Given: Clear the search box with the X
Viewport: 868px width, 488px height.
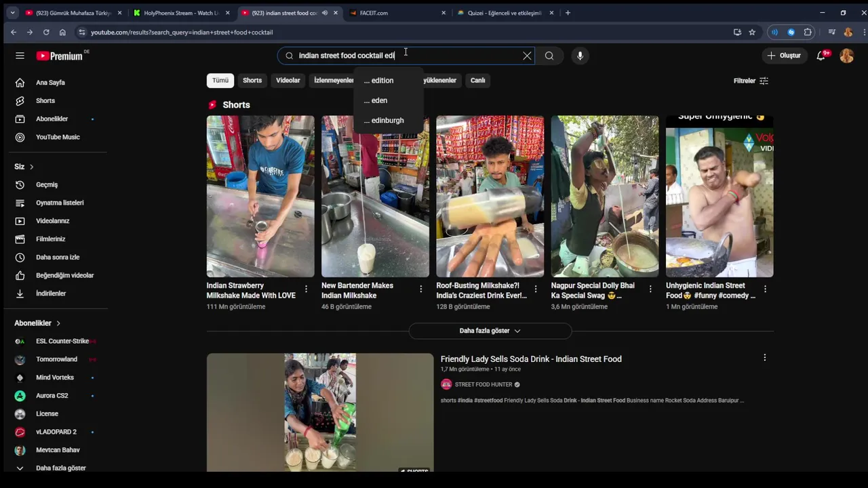Looking at the screenshot, I should click(527, 56).
